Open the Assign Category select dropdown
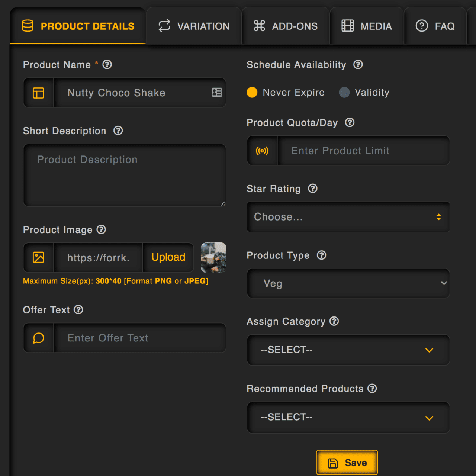476x476 pixels. click(348, 350)
